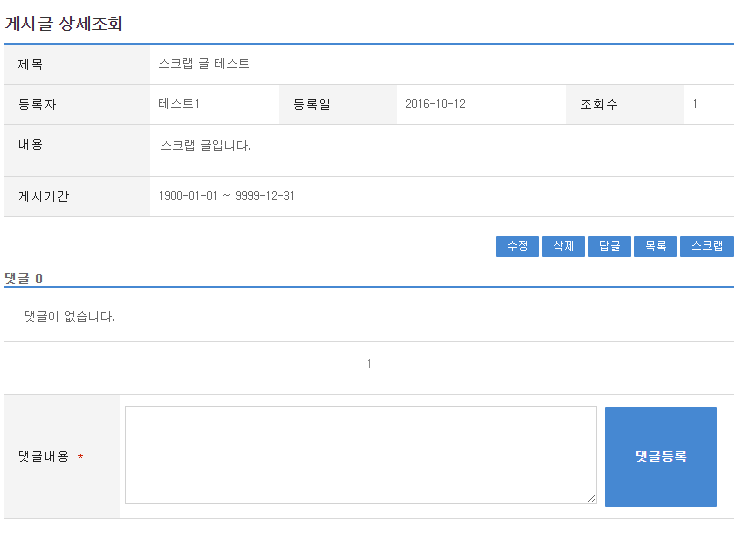
Task: Click the '댓글이 없습니다.' empty message
Action: click(x=69, y=317)
